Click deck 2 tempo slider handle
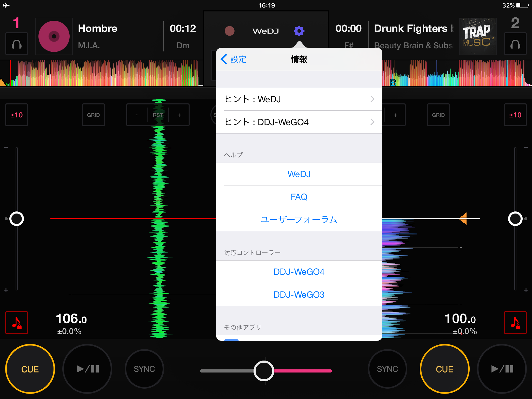532x399 pixels. click(515, 219)
